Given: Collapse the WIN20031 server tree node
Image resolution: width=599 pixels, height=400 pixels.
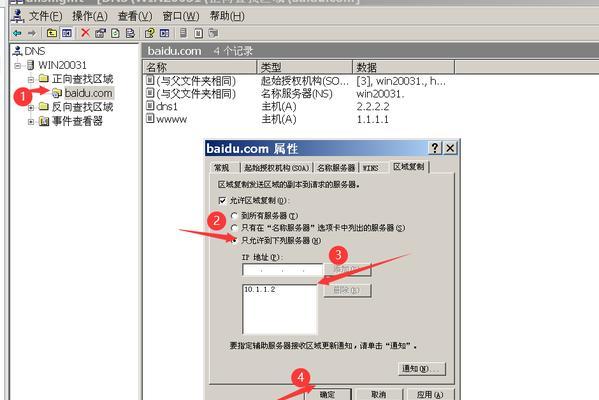Looking at the screenshot, I should (18, 66).
